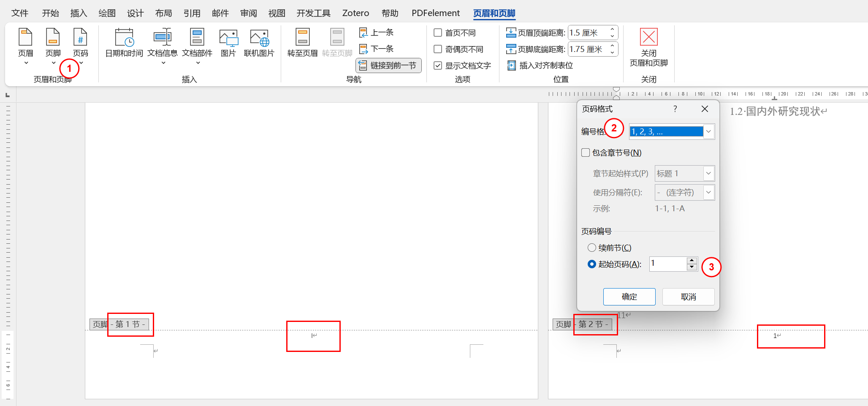Increase the 页眉顶端距离 value
The width and height of the screenshot is (868, 406).
click(612, 29)
